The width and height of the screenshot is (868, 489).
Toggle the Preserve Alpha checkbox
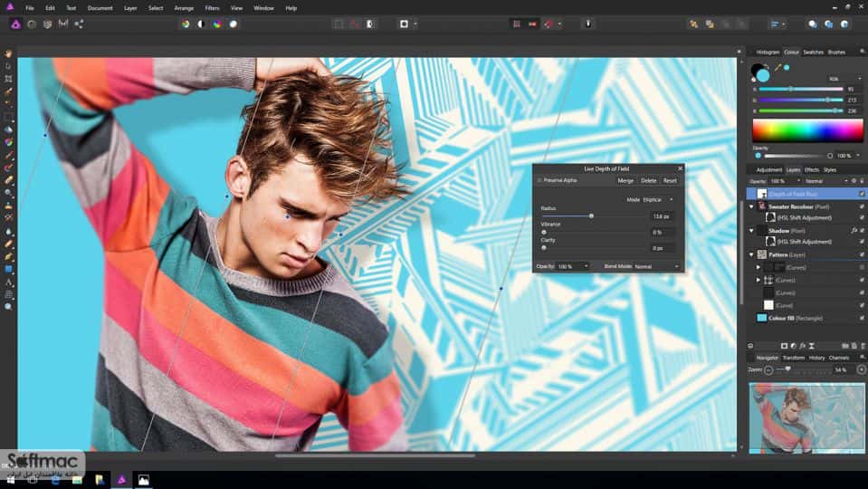tap(539, 180)
